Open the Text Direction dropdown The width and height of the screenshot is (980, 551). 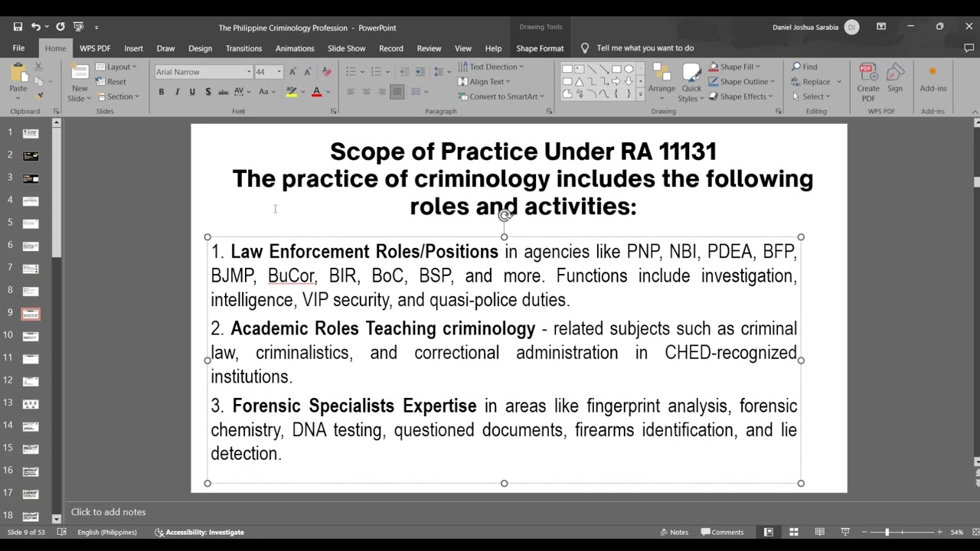click(491, 67)
